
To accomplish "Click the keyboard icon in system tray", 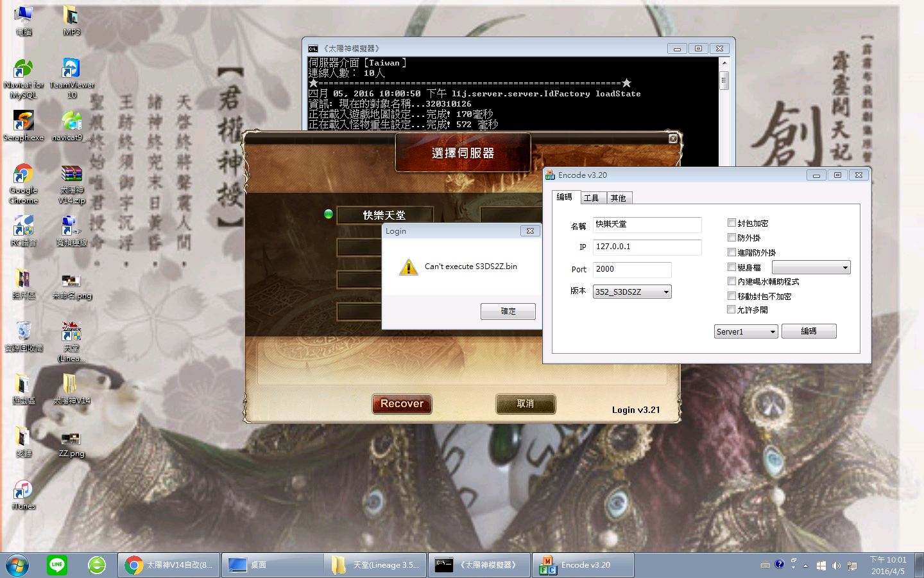I will [766, 566].
